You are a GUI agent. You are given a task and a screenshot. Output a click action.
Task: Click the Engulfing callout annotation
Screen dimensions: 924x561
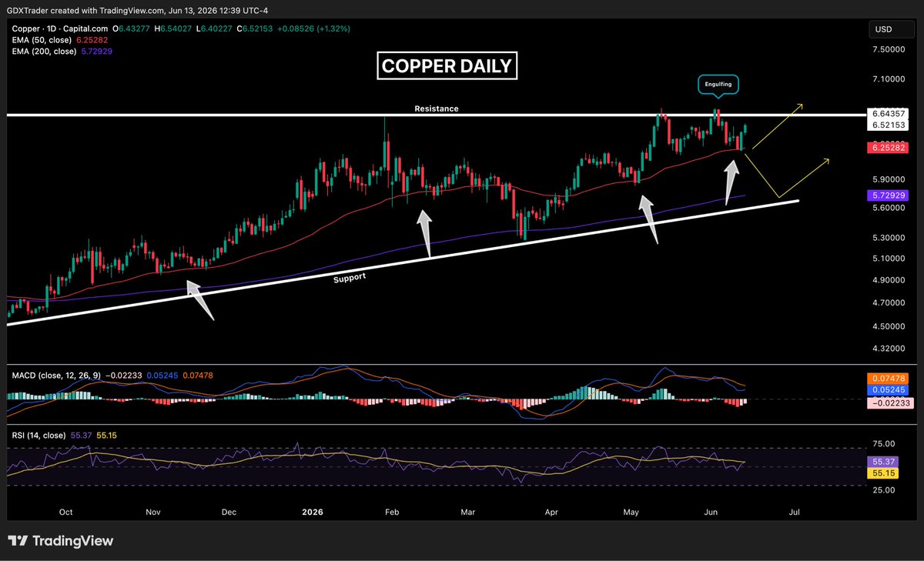tap(718, 84)
